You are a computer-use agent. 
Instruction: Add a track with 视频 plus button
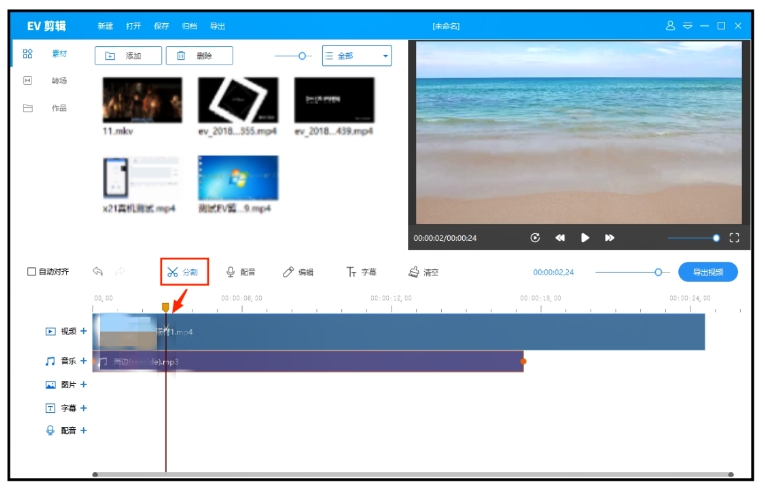84,331
